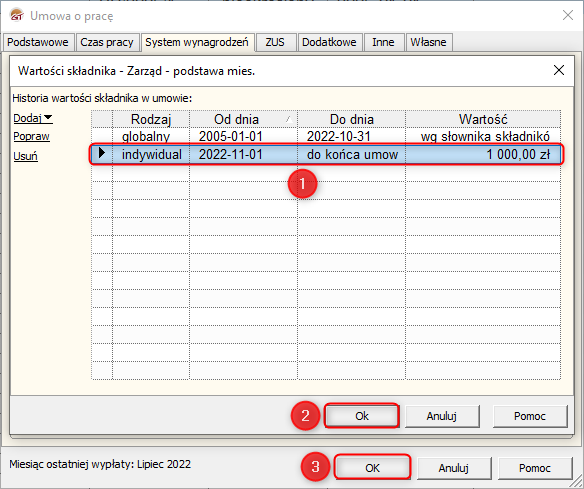Open the ZUS tab
584x489 pixels.
[275, 42]
